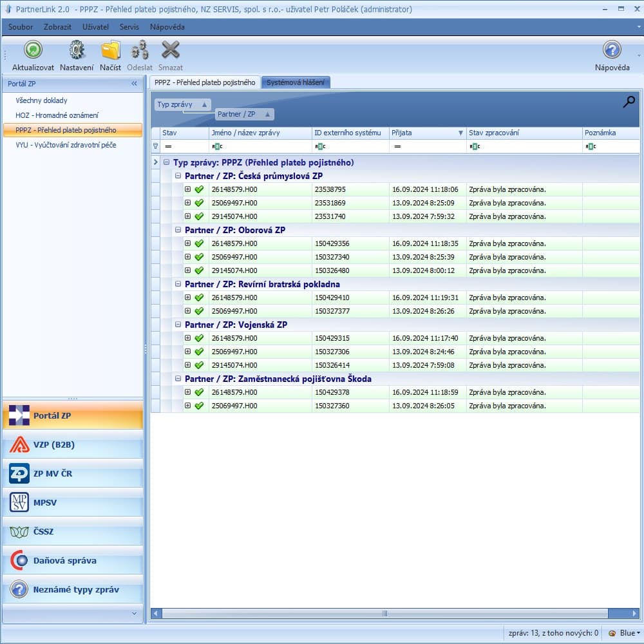Select Neznámé typy zpráv question icon
This screenshot has height=644, width=644.
point(19,589)
